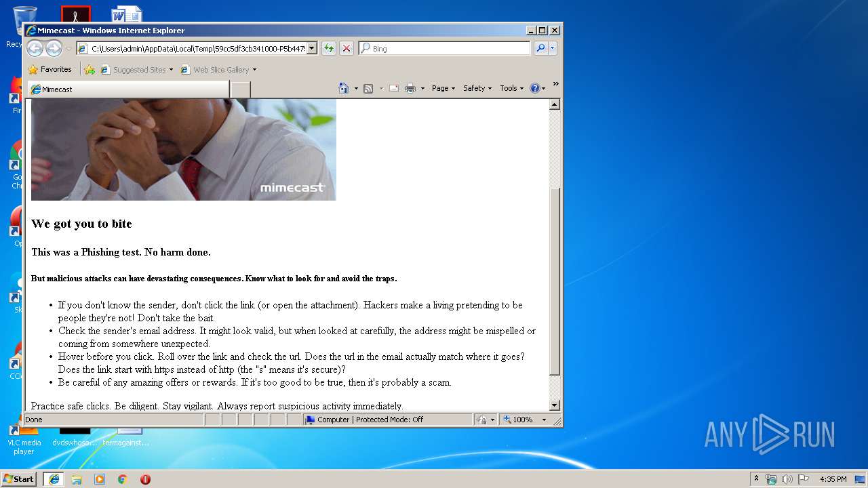Select the Mimecast browser tab
This screenshot has width=868, height=488.
pos(129,89)
